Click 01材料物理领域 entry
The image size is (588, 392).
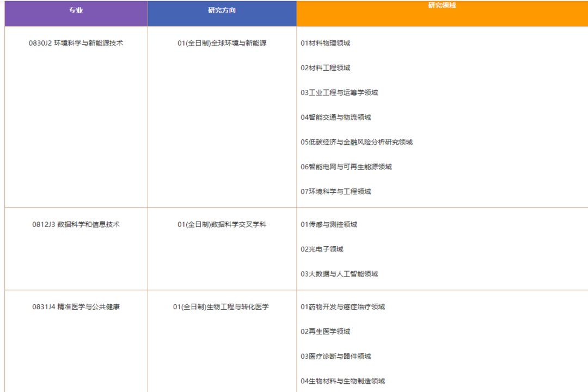coord(326,43)
